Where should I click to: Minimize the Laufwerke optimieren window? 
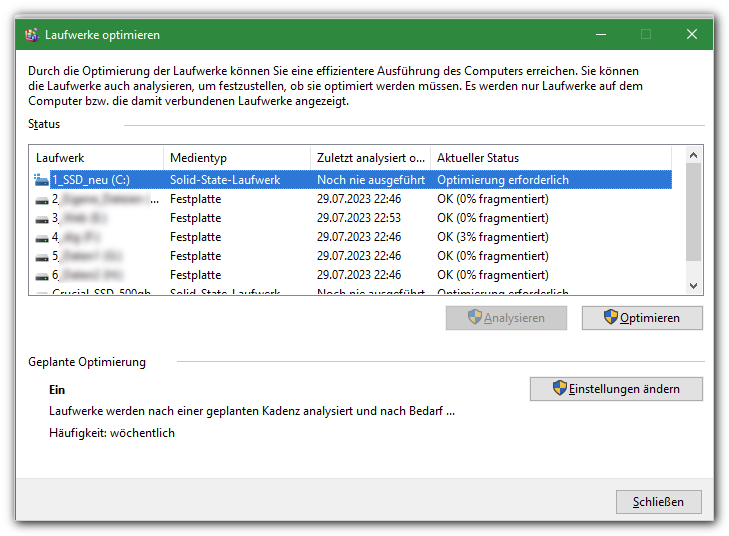(x=601, y=34)
